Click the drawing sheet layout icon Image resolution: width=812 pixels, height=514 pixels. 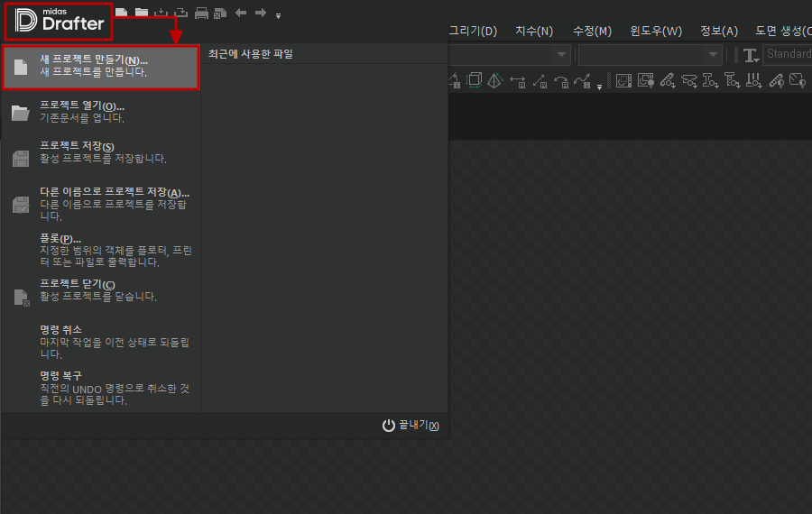pos(623,81)
